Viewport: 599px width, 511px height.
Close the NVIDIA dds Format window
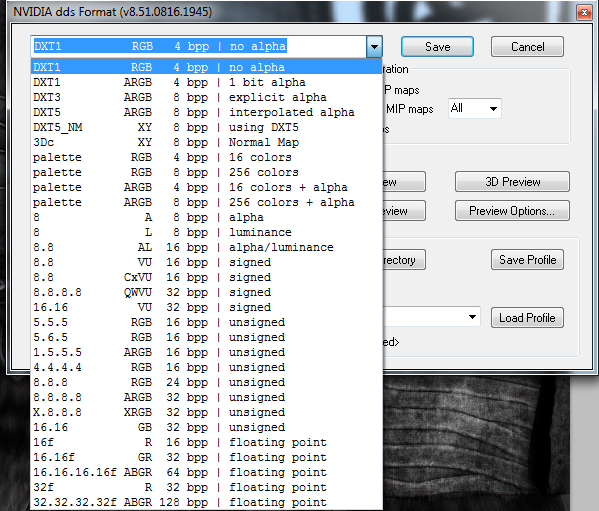[584, 12]
